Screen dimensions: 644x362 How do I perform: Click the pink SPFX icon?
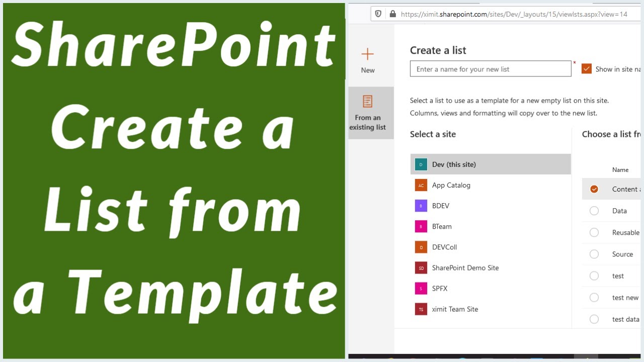[421, 288]
